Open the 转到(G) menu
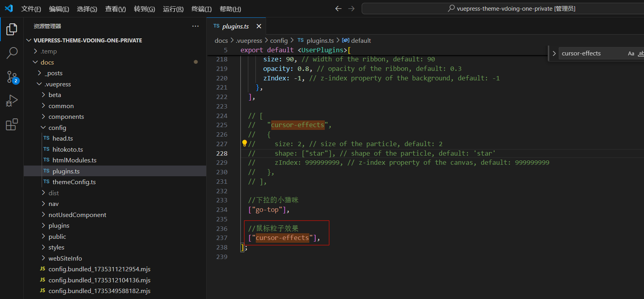Image resolution: width=644 pixels, height=299 pixels. [x=144, y=9]
